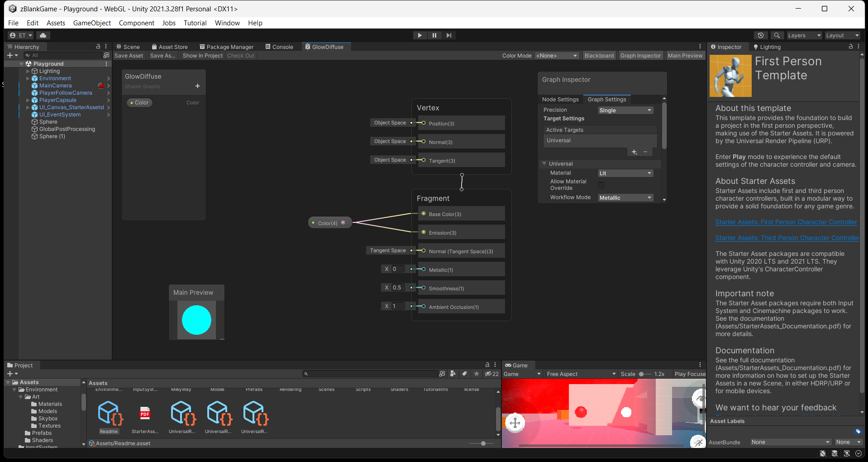
Task: Expand the Lighting object in Hierarchy
Action: click(x=28, y=71)
